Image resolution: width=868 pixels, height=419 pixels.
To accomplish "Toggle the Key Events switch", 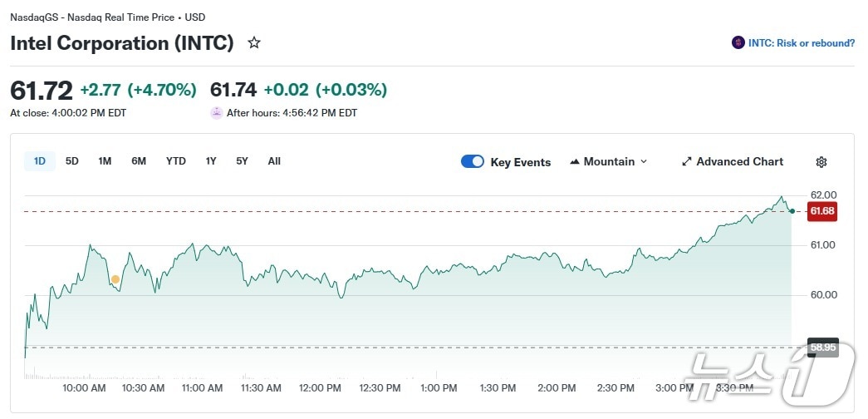I will click(x=473, y=162).
